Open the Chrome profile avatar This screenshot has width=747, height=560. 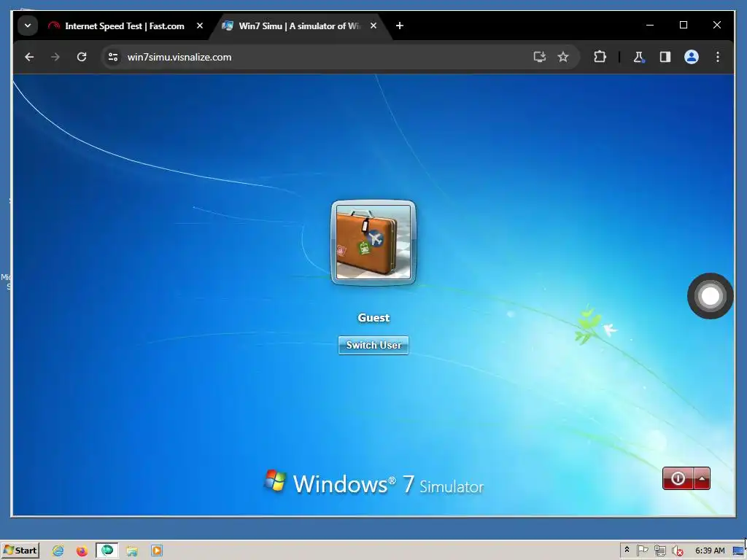coord(692,57)
